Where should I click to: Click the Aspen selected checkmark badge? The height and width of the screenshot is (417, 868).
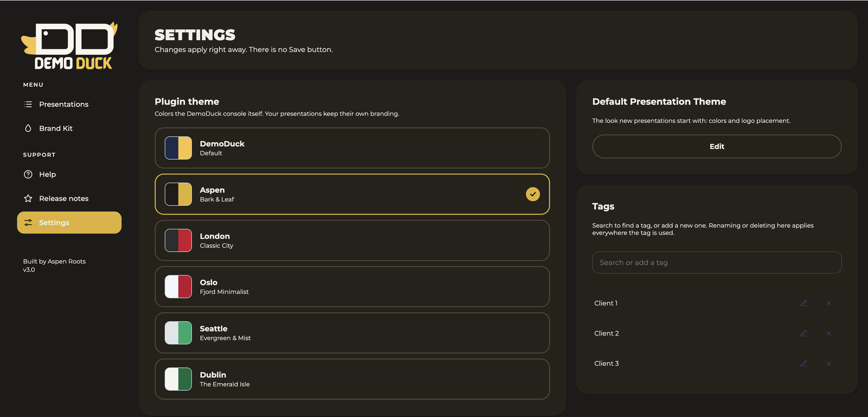(x=533, y=194)
